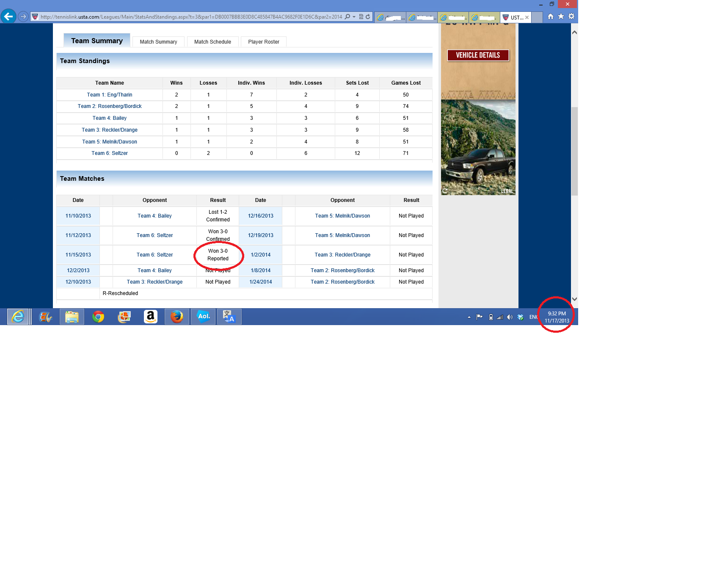Screen dimensions: 728x574
Task: Click the Vehicle Details ad button
Action: 478,55
